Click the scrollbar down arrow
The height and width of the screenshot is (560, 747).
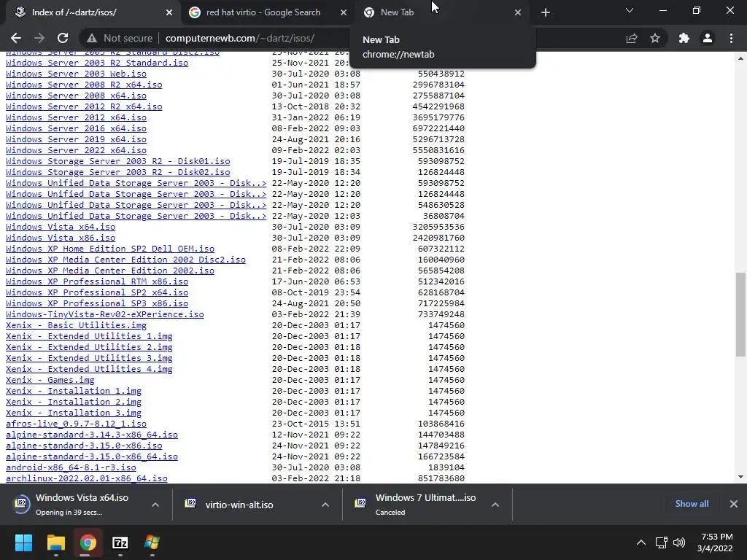pyautogui.click(x=740, y=477)
